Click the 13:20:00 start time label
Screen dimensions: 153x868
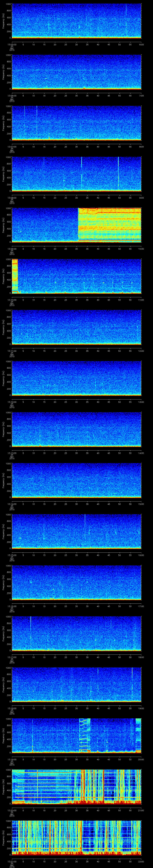tap(12, 810)
